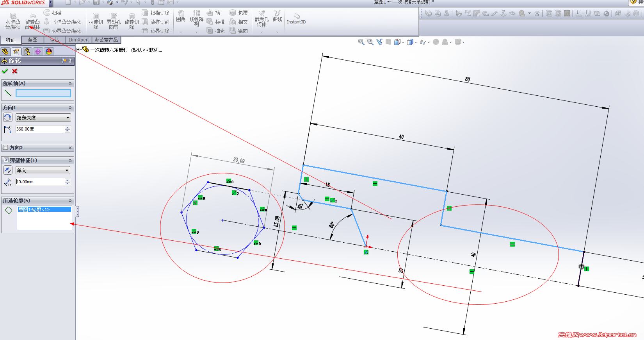Pick the Lofted Cut (放样切割) tool
Image resolution: width=644 pixels, height=340 pixels.
[x=155, y=22]
